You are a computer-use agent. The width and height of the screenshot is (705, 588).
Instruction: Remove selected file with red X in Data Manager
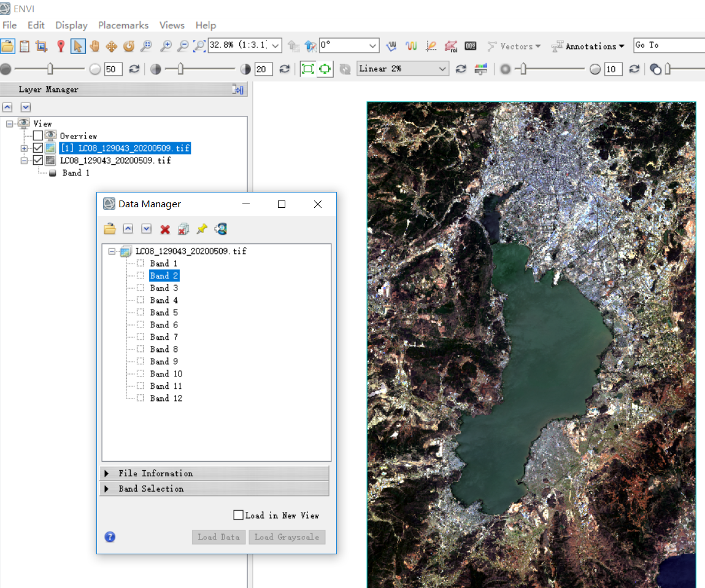166,229
